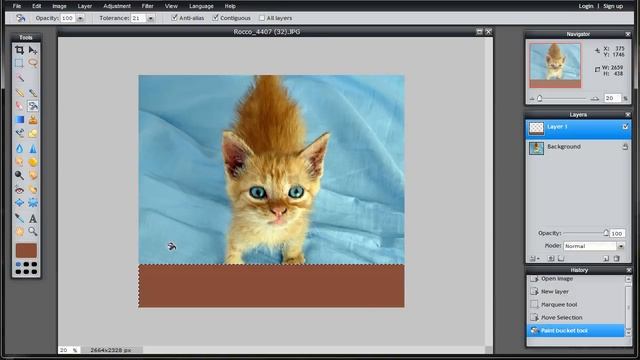Click the Tolerance value field
The height and width of the screenshot is (360, 640).
[138, 18]
